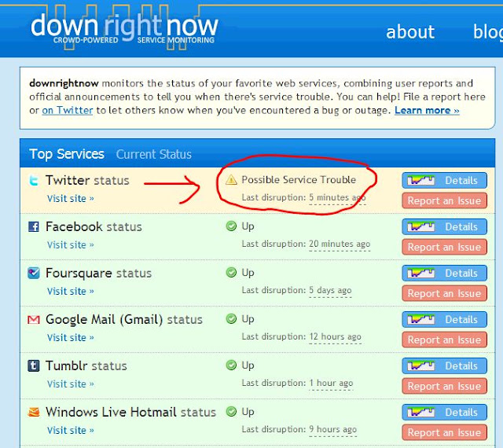Screen dimensions: 503x448
Task: Open the Twitter status title link
Action: 87,180
